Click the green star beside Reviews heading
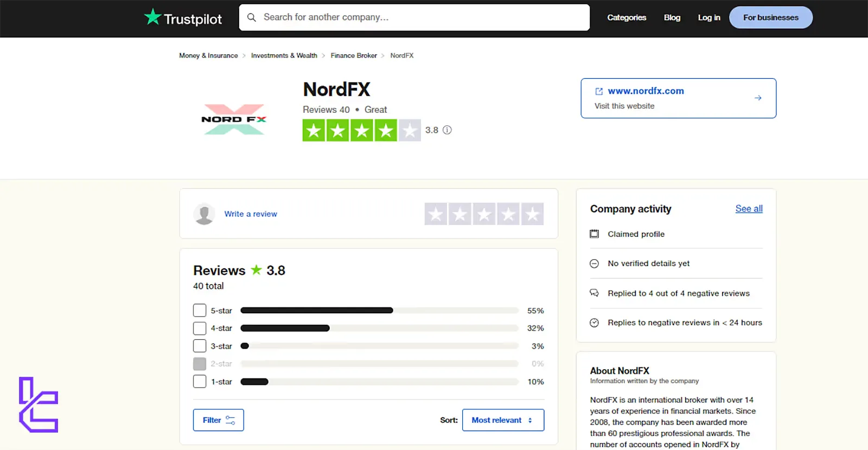 256,269
